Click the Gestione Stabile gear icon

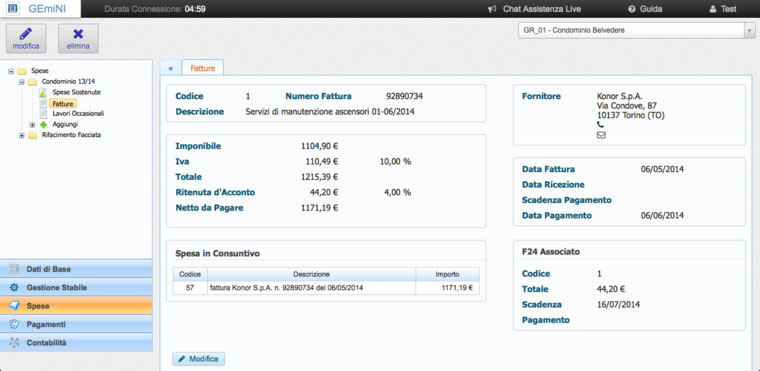tap(15, 288)
